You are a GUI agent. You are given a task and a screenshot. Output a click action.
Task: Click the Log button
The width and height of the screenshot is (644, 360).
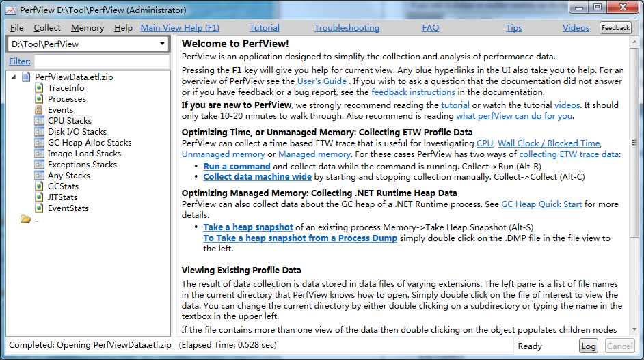(589, 346)
